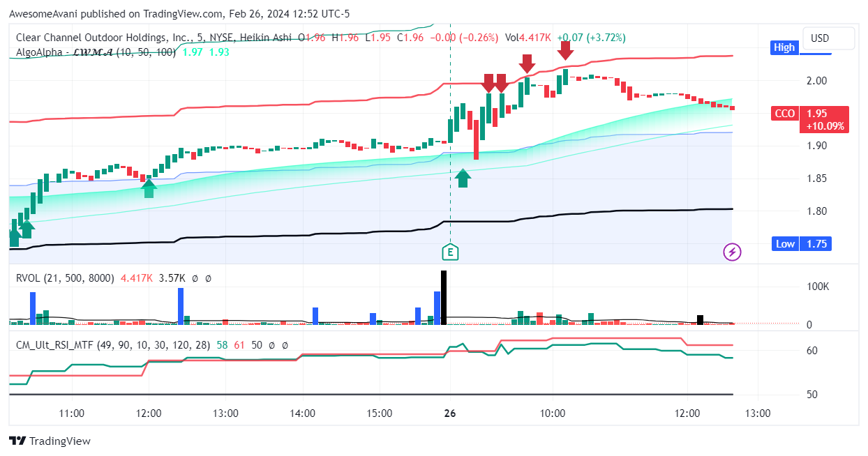Click the tall black volume bar
The height and width of the screenshot is (456, 868).
click(443, 297)
